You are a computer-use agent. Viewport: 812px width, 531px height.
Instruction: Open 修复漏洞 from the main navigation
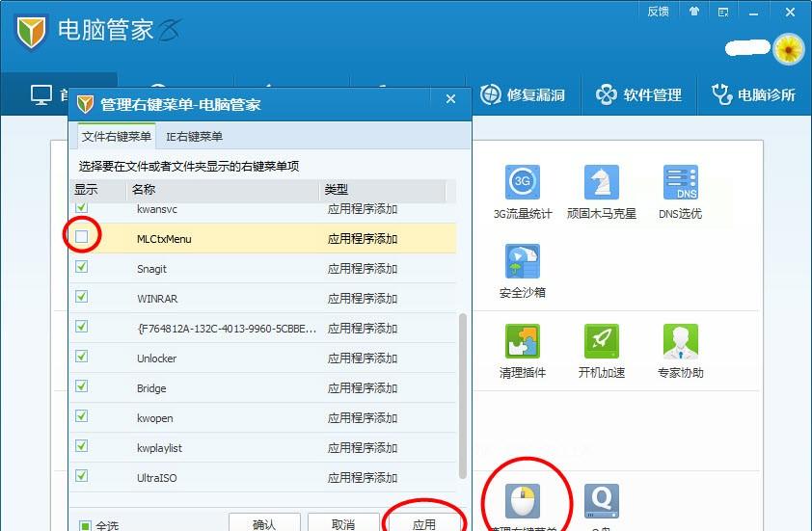(522, 94)
